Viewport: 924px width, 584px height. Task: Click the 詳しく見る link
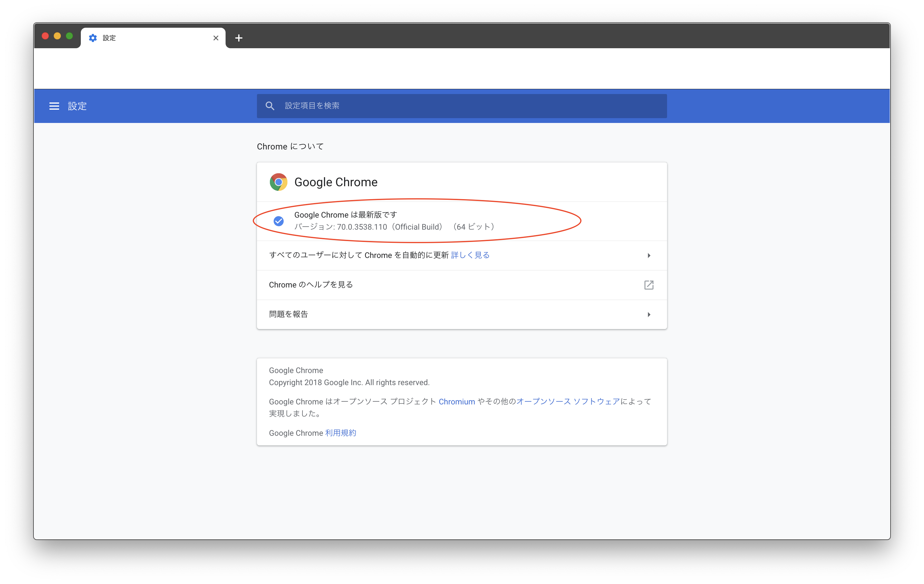(x=470, y=255)
